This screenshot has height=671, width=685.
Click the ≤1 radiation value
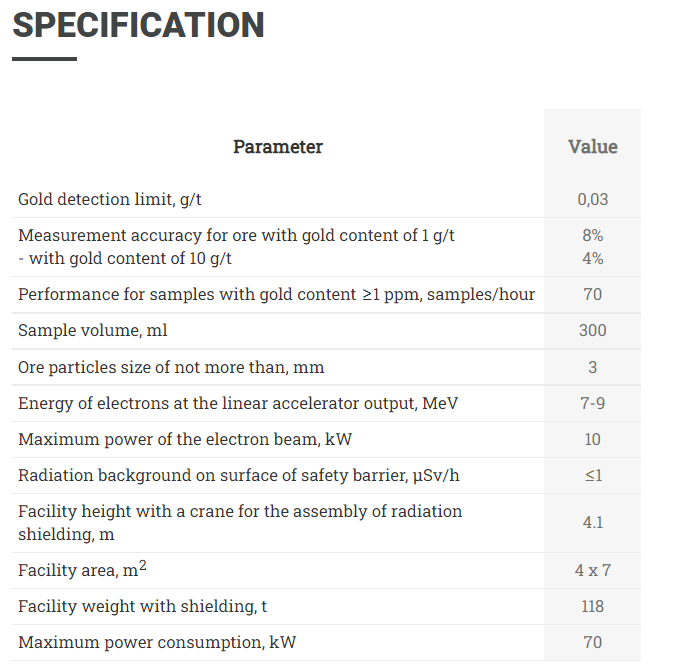pyautogui.click(x=594, y=475)
